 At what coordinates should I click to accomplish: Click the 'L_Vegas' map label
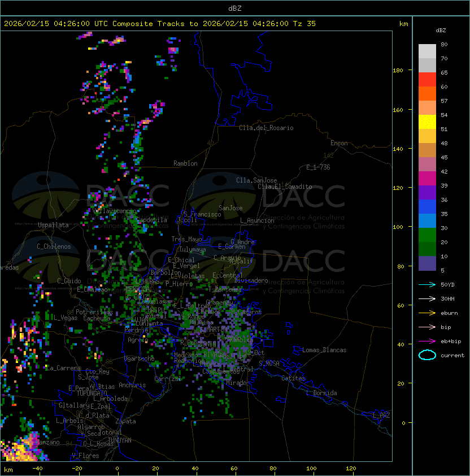pos(66,318)
